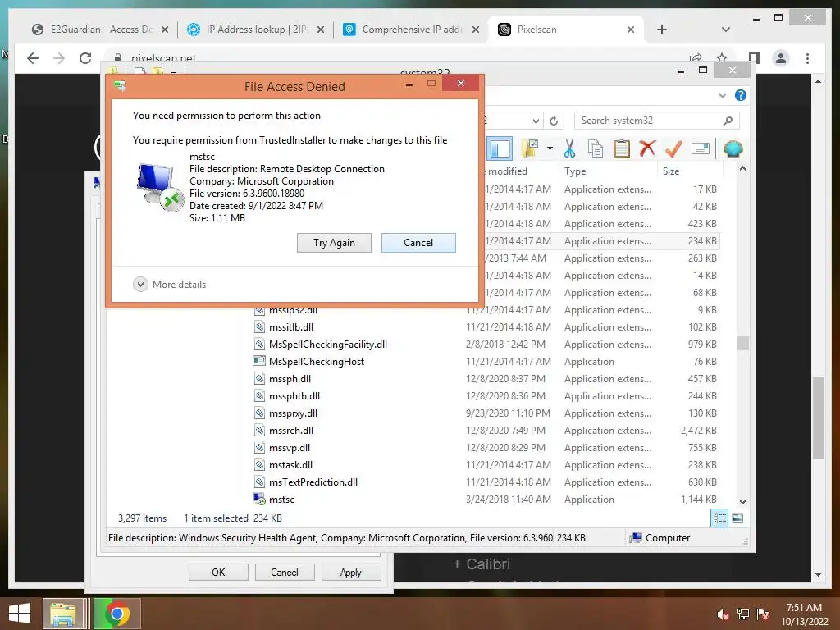Toggle the navigation pane layout icon
The image size is (840, 630).
tap(500, 148)
